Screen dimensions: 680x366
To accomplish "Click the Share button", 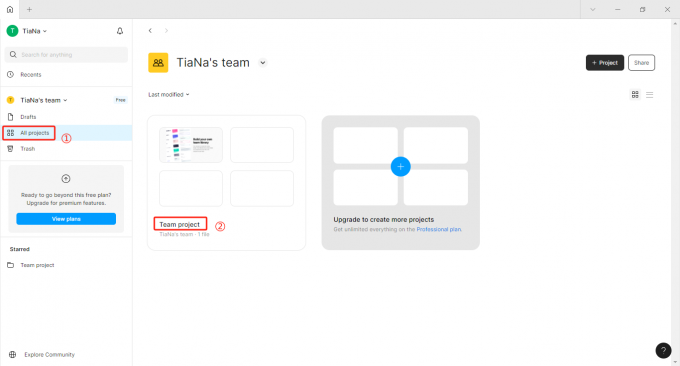I will pyautogui.click(x=641, y=62).
